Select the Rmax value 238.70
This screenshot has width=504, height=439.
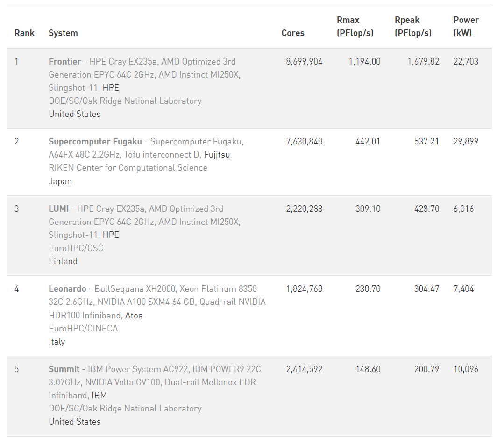point(368,289)
